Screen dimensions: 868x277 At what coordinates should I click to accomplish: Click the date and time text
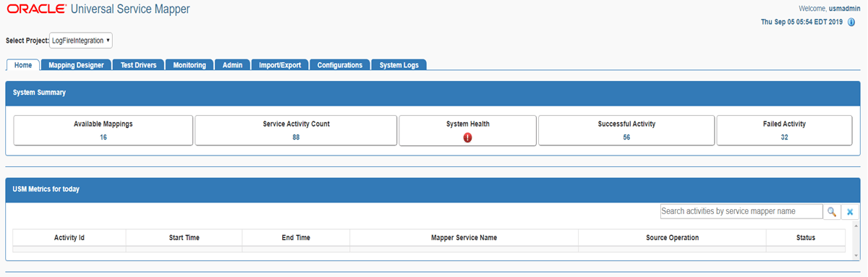pyautogui.click(x=802, y=22)
